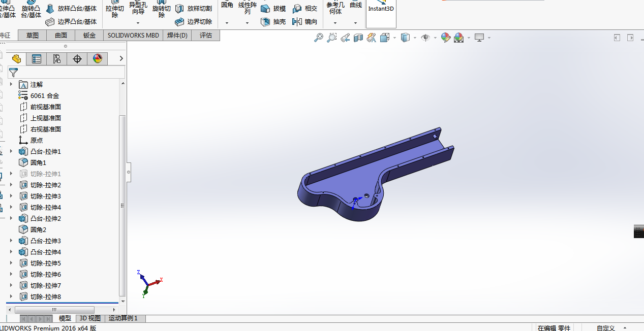
Task: Toggle Hide/Show Items eye icon
Action: (425, 38)
